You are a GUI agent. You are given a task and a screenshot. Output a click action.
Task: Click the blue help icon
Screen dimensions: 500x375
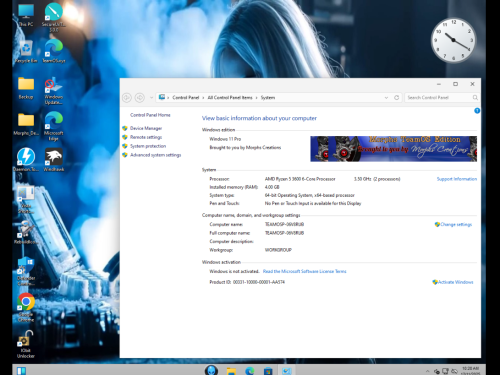click(x=477, y=111)
